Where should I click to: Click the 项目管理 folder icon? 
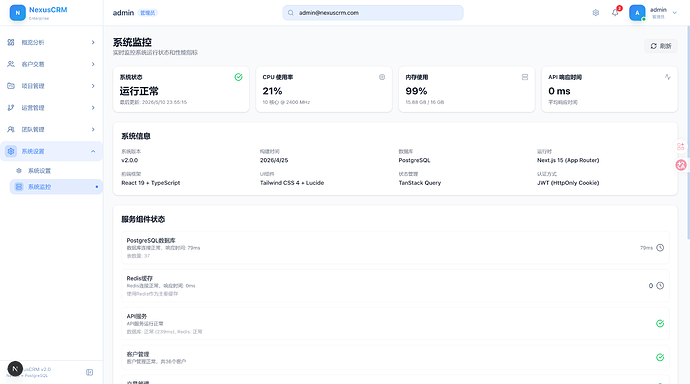pyautogui.click(x=11, y=86)
